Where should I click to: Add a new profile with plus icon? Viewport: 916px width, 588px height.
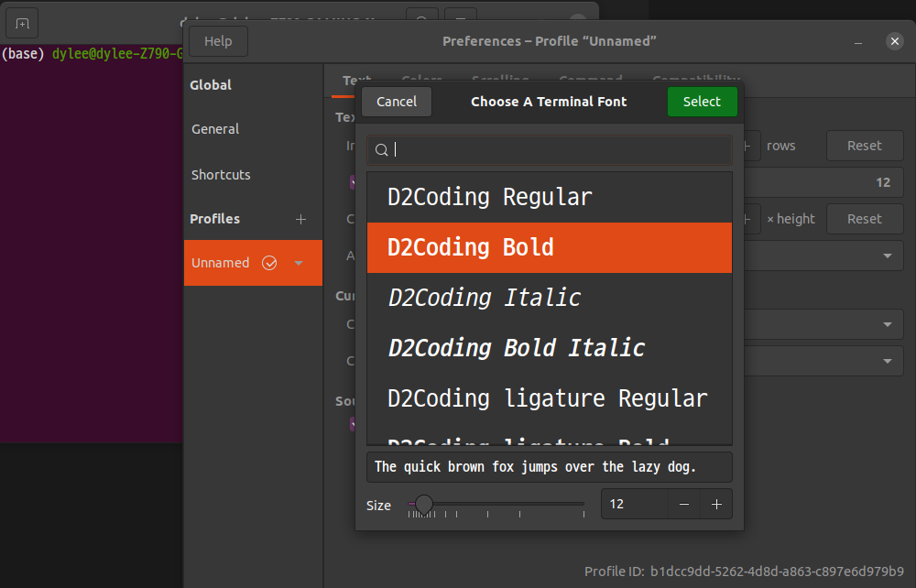coord(300,219)
